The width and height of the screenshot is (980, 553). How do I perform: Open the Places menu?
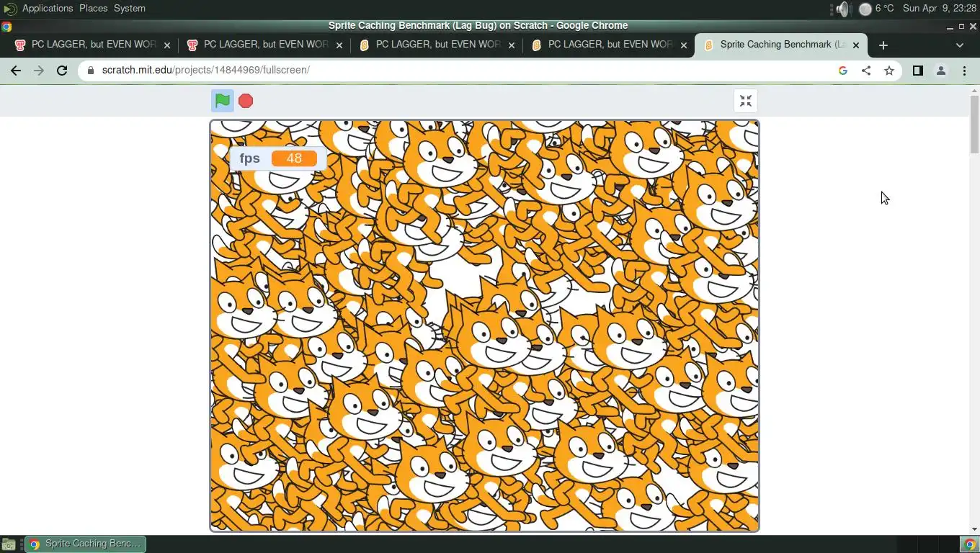[93, 8]
